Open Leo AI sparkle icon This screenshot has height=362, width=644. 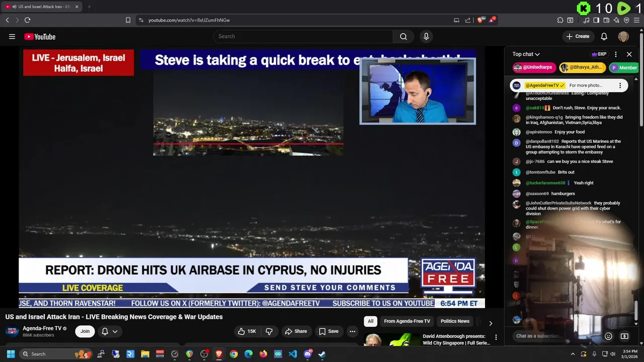[616, 20]
